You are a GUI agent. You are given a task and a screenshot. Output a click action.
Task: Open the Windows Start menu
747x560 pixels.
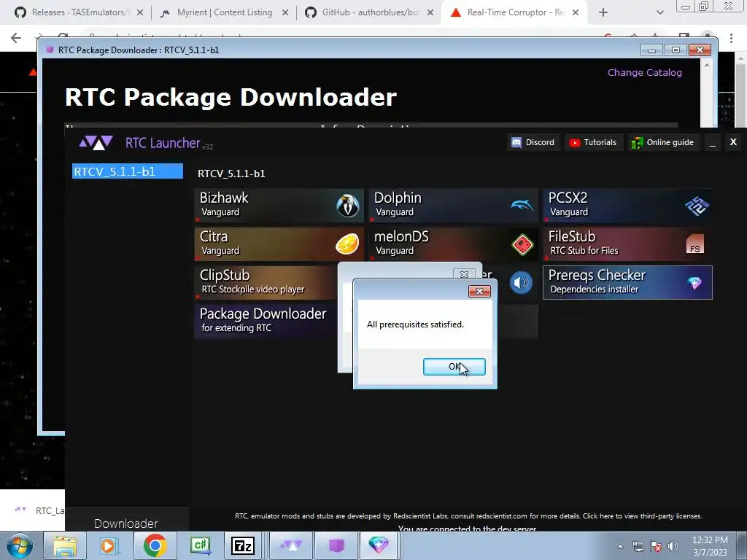point(19,545)
